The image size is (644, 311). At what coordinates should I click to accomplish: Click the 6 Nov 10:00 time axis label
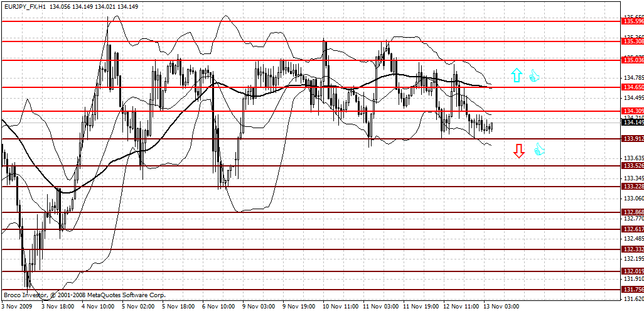218,307
